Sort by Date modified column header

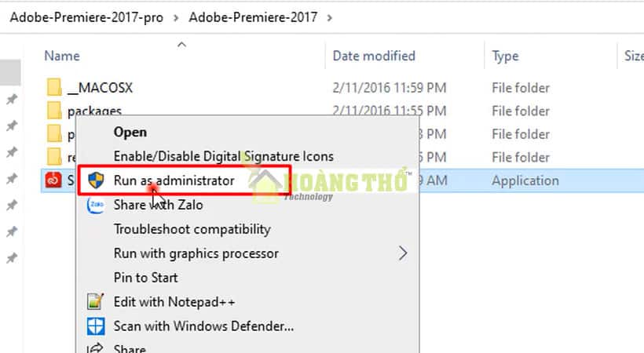point(374,56)
